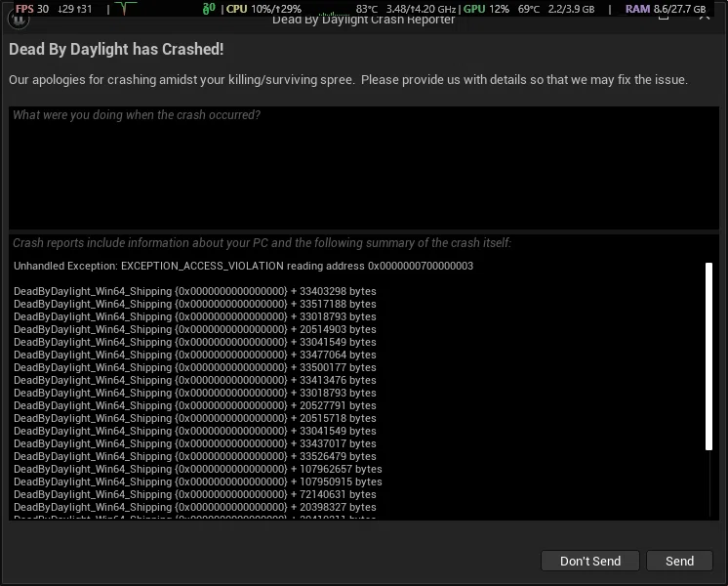Select the stack line with 33500177 bytes

194,367
